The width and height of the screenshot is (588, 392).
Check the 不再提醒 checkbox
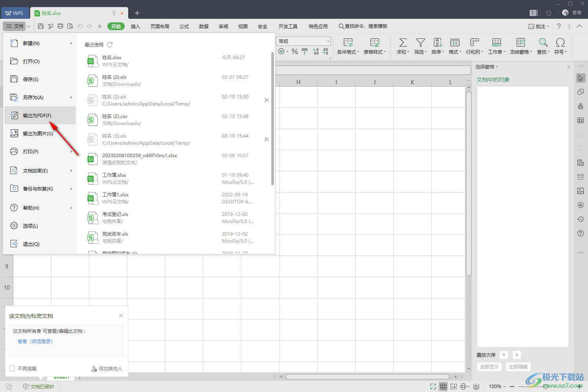click(x=12, y=368)
